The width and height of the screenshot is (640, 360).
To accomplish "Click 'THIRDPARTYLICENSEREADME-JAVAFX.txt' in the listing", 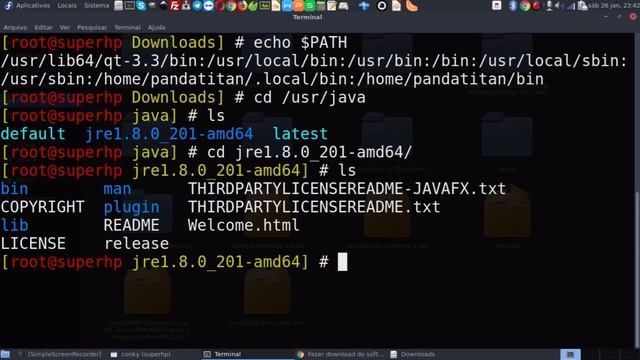I will (x=347, y=189).
